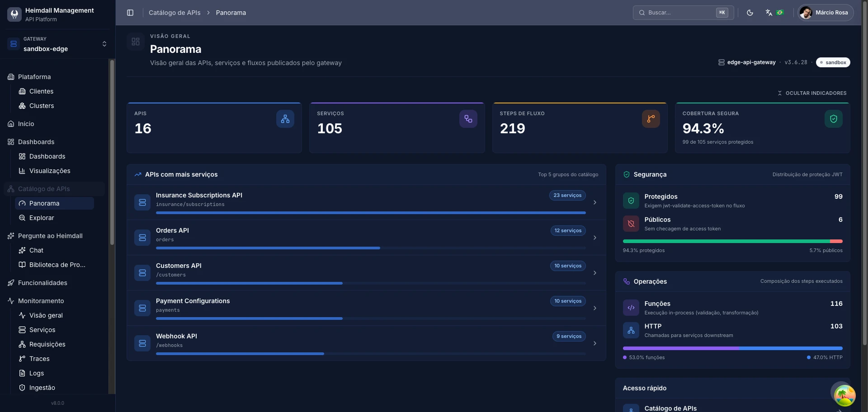This screenshot has width=868, height=412.
Task: Click the Orders API server icon
Action: (x=142, y=238)
